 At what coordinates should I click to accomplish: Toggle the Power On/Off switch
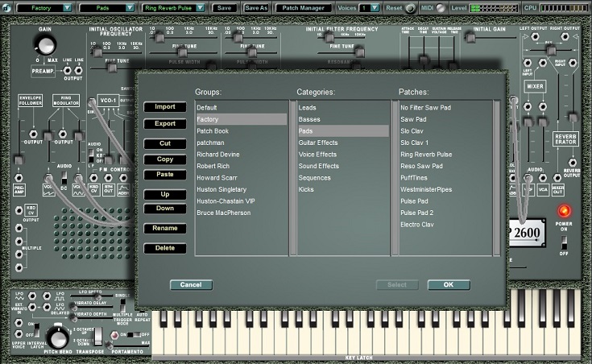[x=564, y=242]
